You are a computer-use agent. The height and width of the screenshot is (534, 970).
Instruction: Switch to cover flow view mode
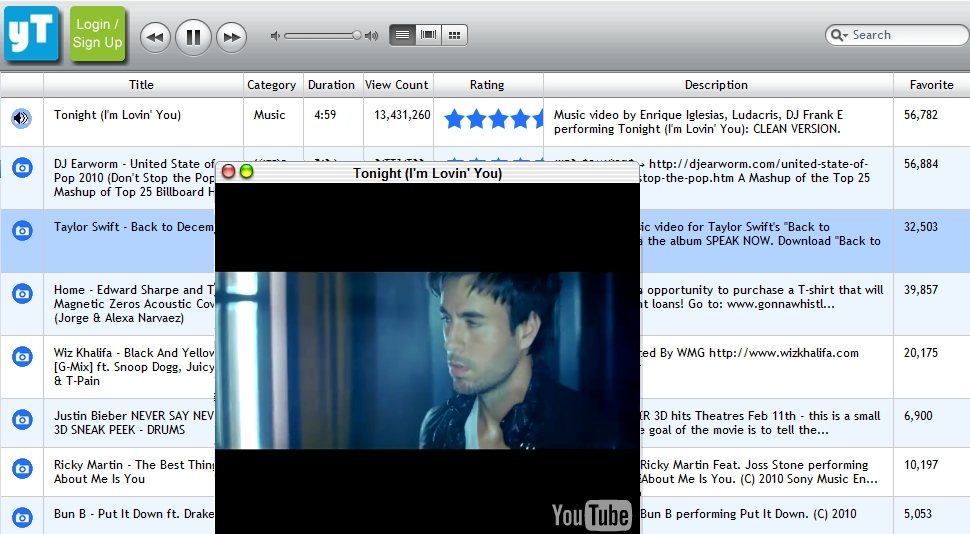428,35
